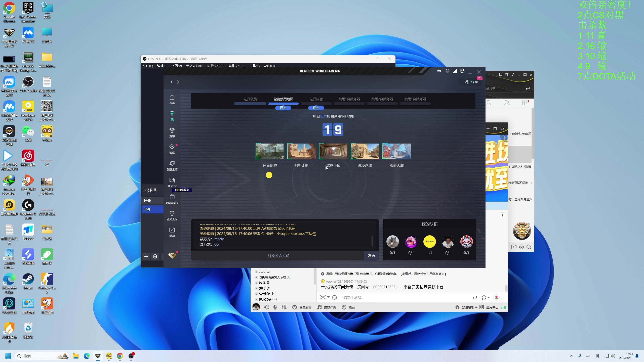644x362 pixels.
Task: Open OBS 帮助(H) menu
Action: [269, 66]
